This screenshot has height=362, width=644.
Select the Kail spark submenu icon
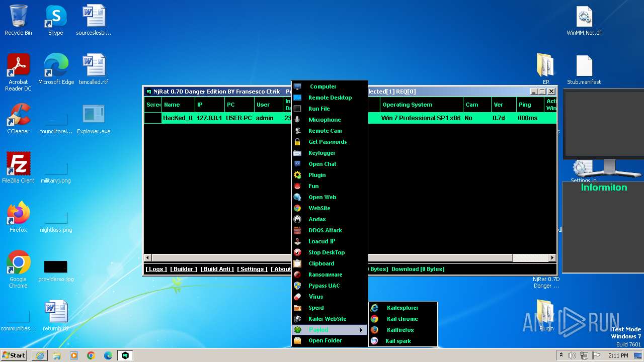point(374,341)
